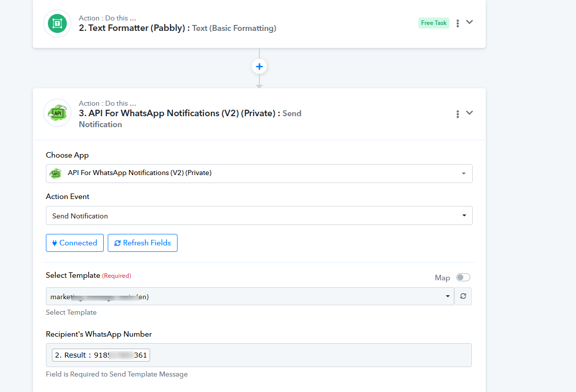Open three-dot menu for WhatsApp Notifications step
Screen dimensions: 576x392
point(457,114)
